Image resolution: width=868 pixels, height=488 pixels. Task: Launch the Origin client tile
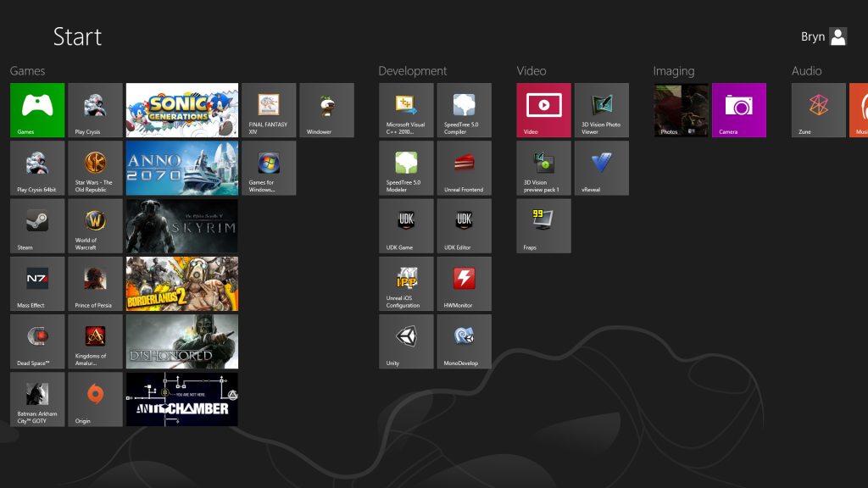pos(95,399)
